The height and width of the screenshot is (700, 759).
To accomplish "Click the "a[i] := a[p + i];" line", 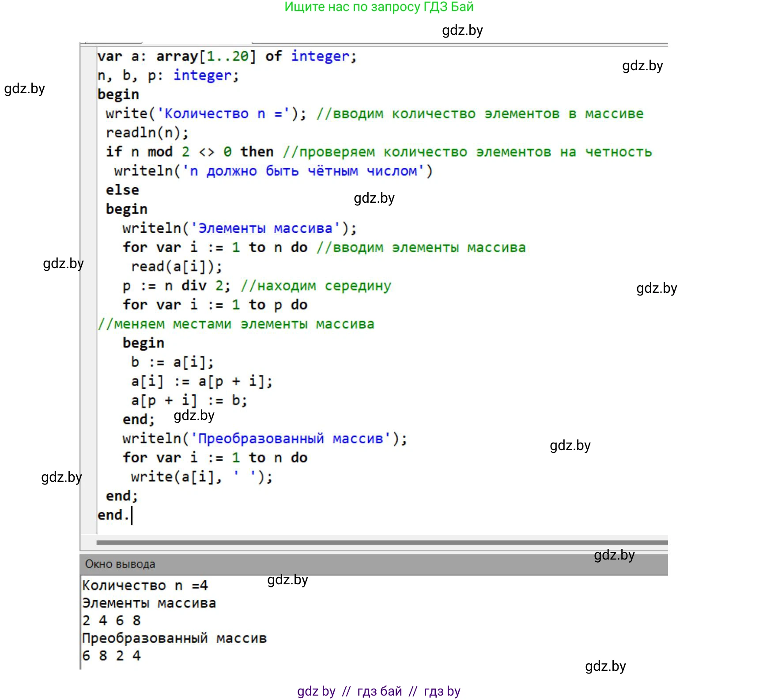I will pos(202,381).
